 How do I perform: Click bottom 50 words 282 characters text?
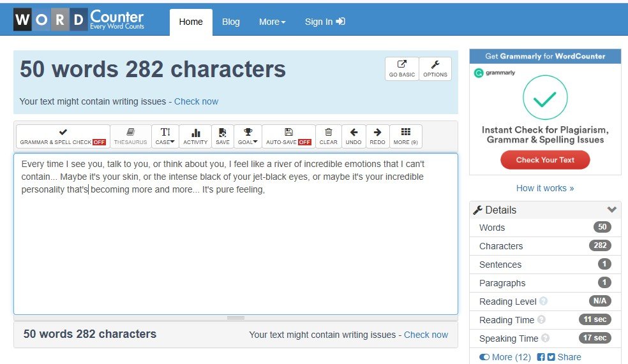pyautogui.click(x=90, y=334)
